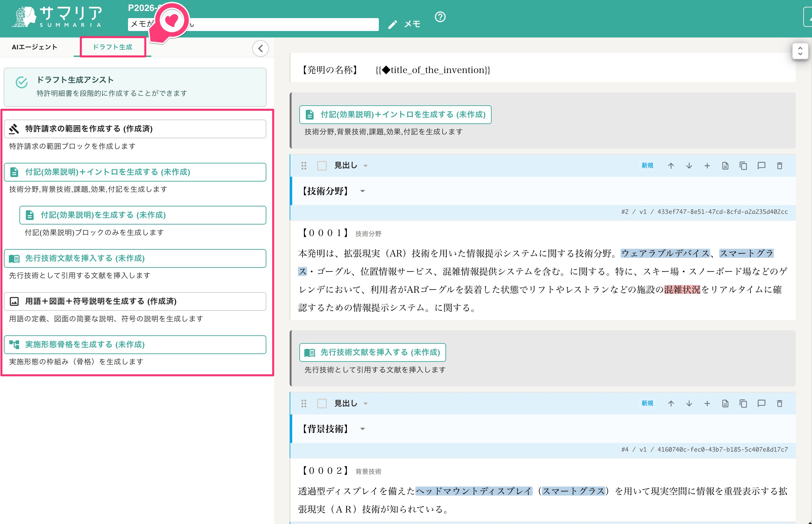Open document icon in 技術分野 block toolbar
Viewport: 812px width, 524px height.
click(x=725, y=166)
